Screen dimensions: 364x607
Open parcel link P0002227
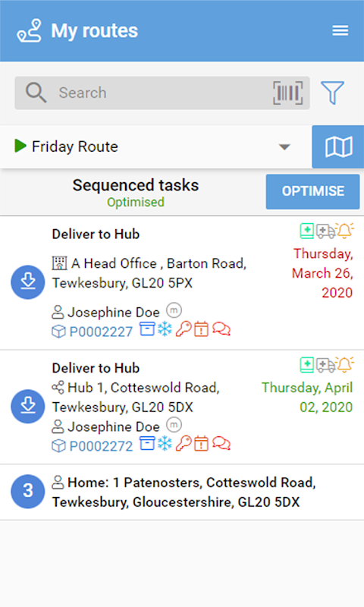(101, 332)
